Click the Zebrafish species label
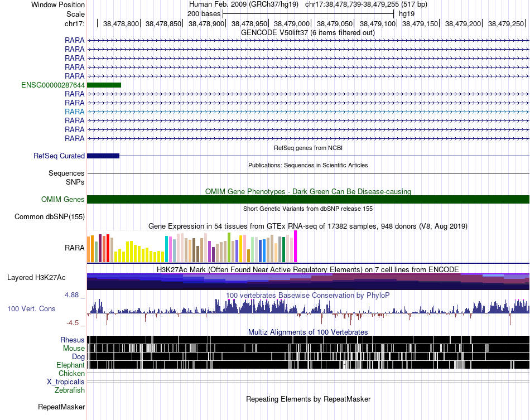This screenshot has width=530, height=420. [x=70, y=390]
